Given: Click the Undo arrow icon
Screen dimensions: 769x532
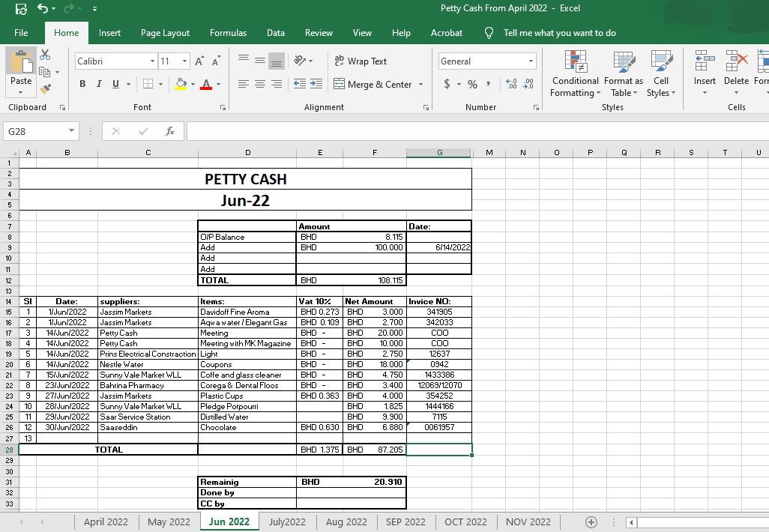Looking at the screenshot, I should point(43,8).
